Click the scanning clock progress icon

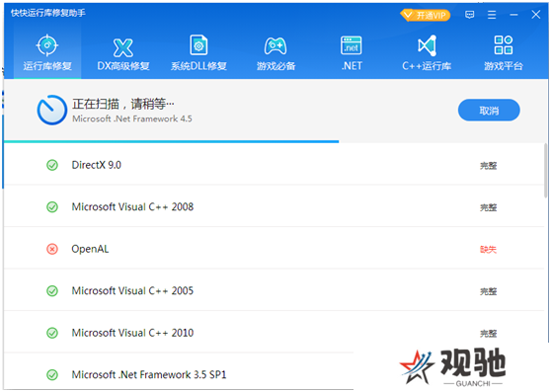point(52,110)
